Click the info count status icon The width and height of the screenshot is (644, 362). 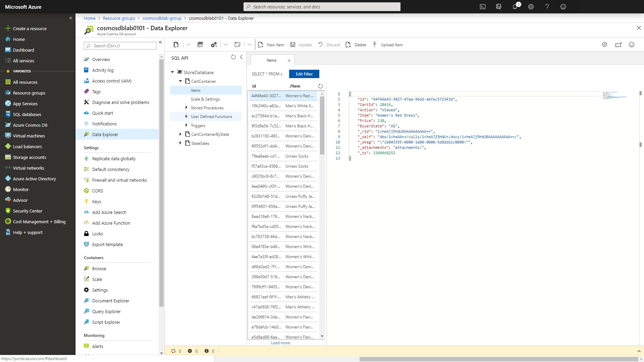pos(207,351)
